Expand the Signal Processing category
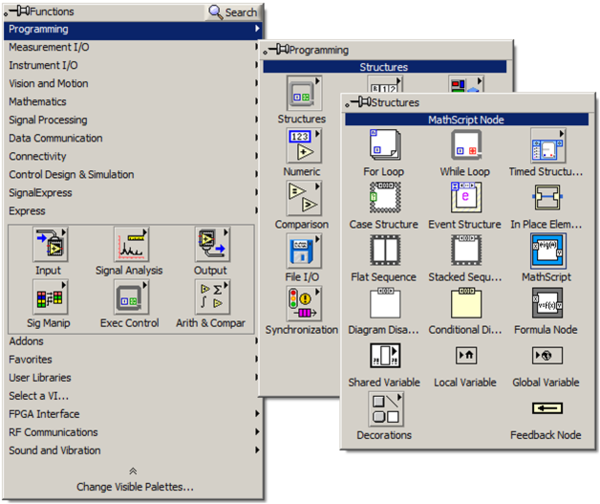The image size is (600, 504). coord(133,120)
